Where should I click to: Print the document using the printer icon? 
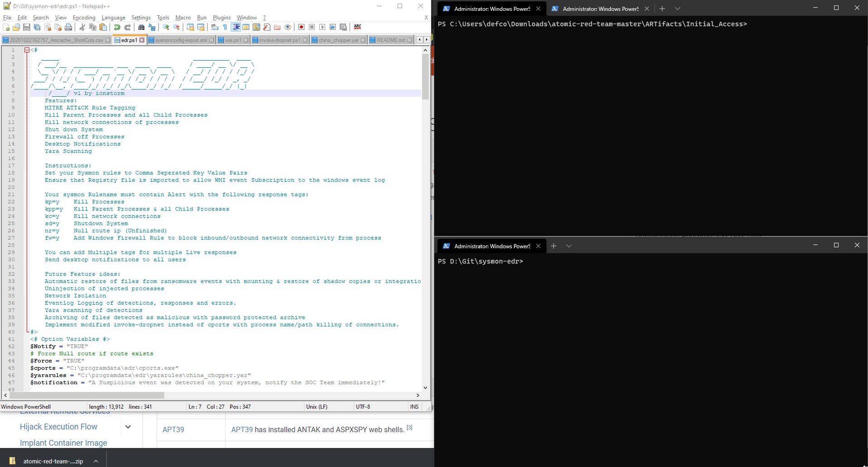(x=68, y=27)
